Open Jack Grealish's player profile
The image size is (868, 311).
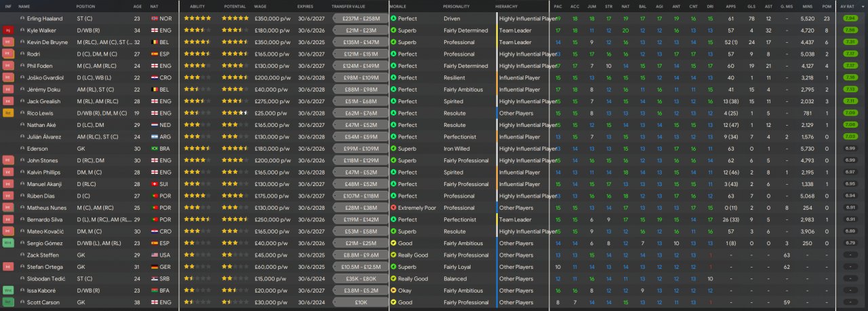pyautogui.click(x=44, y=101)
